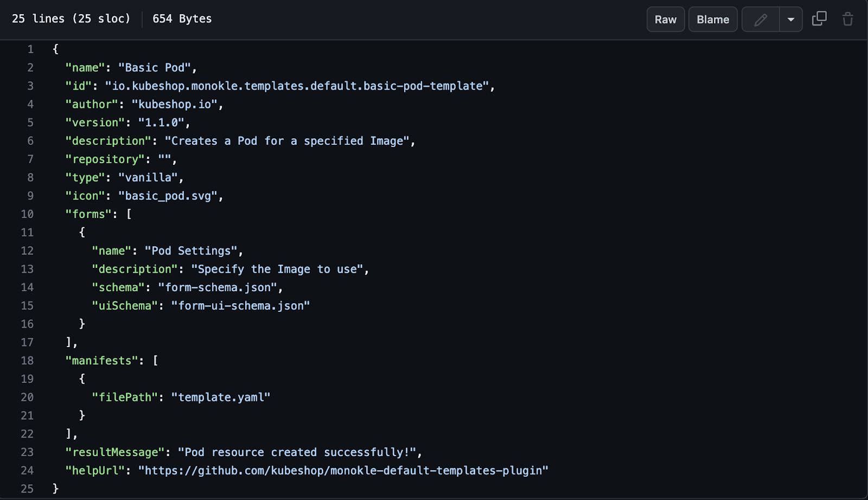The height and width of the screenshot is (500, 868).
Task: Open the Blame view
Action: pos(712,20)
